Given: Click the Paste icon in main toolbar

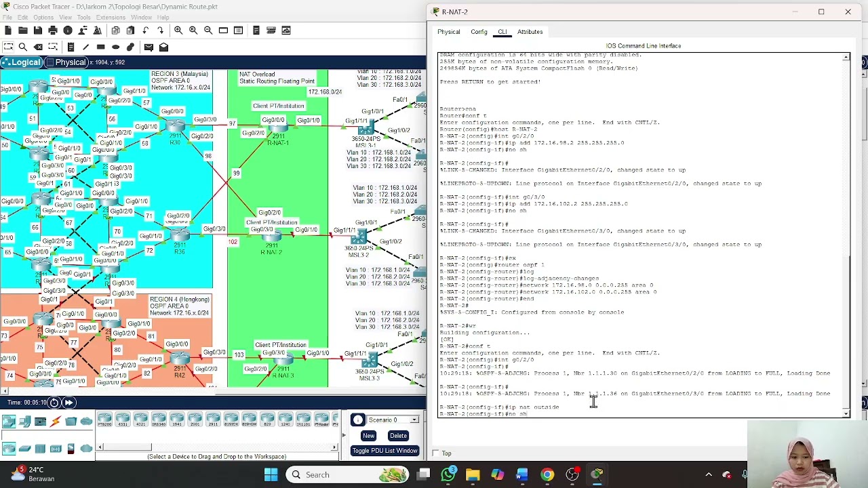Looking at the screenshot, I should point(130,30).
